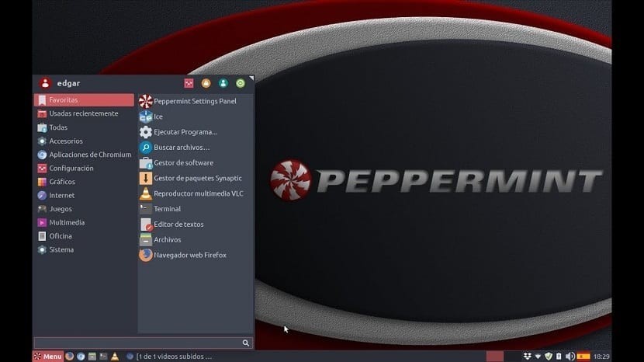Open Reproductor multimedia VLC
644x362 pixels.
pos(198,193)
